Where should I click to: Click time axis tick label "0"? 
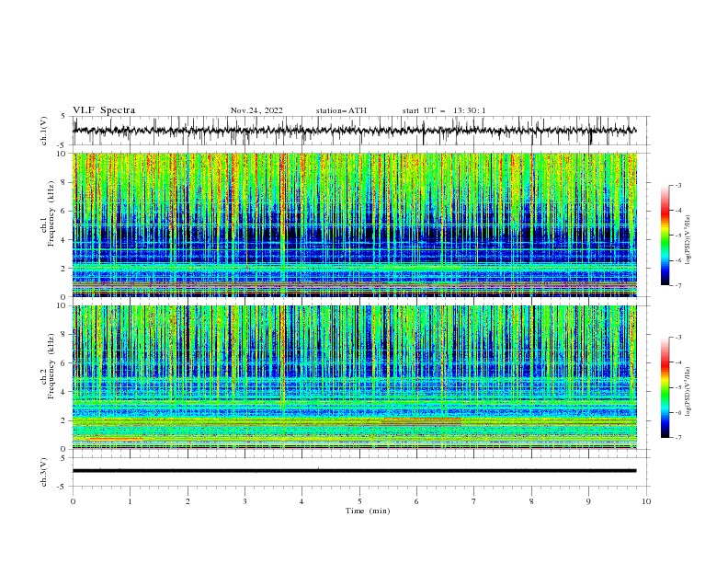[x=73, y=501]
